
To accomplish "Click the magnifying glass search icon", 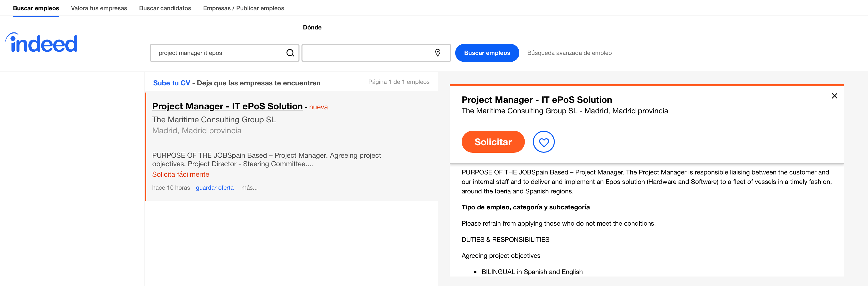I will click(x=290, y=53).
